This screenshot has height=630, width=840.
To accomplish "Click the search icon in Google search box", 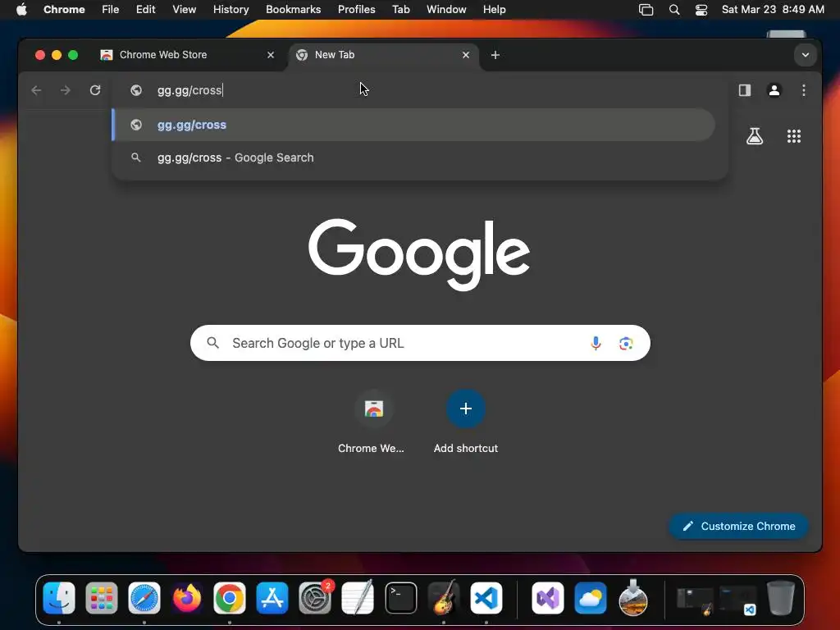I will pos(212,343).
